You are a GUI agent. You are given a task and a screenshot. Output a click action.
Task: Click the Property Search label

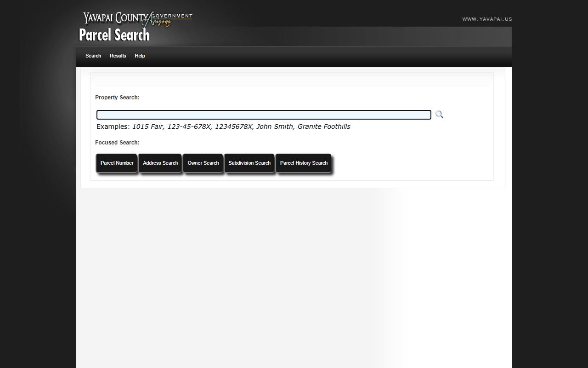(117, 98)
